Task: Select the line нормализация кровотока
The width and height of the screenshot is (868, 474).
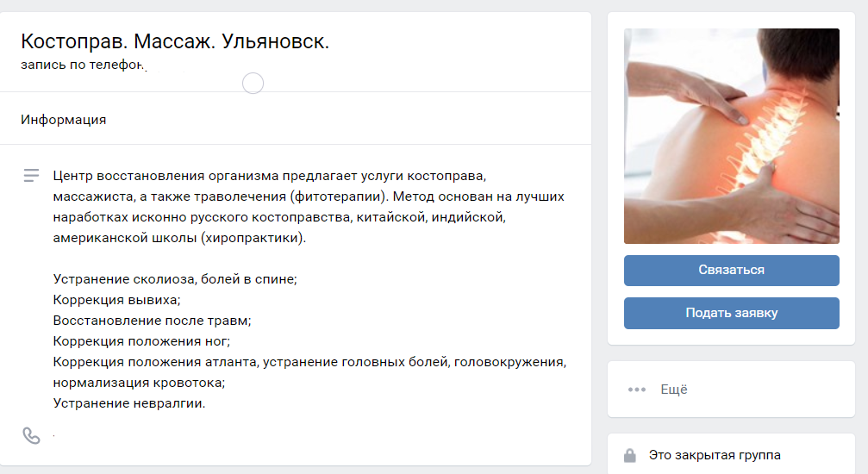Action: [x=139, y=383]
